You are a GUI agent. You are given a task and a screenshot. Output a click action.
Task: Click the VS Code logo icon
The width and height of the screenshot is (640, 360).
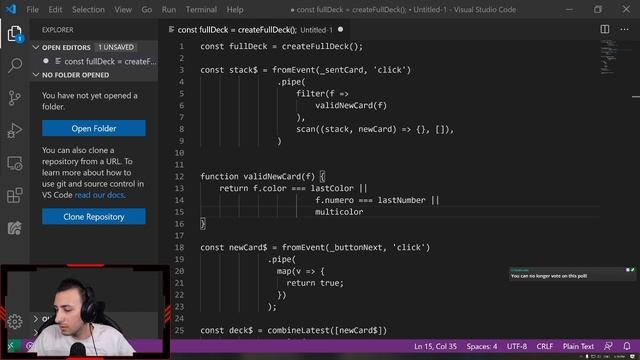click(x=11, y=9)
